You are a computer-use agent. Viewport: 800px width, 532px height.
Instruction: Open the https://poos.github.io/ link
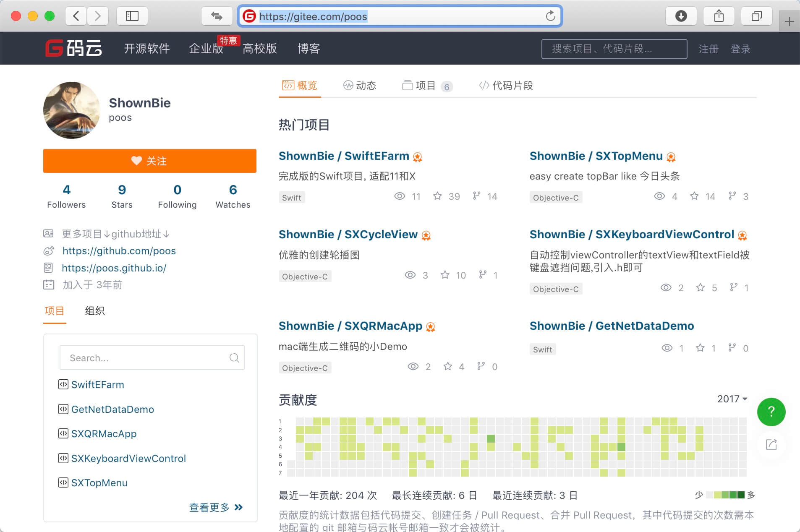(x=114, y=268)
